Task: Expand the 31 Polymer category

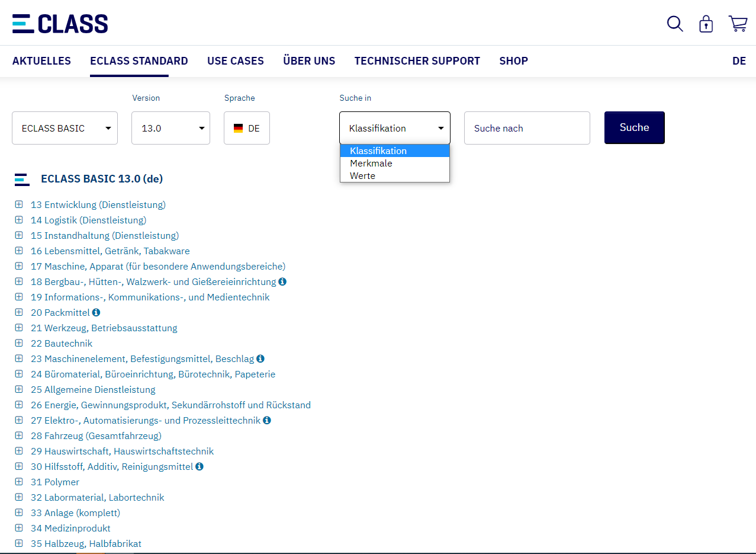Action: [18, 482]
